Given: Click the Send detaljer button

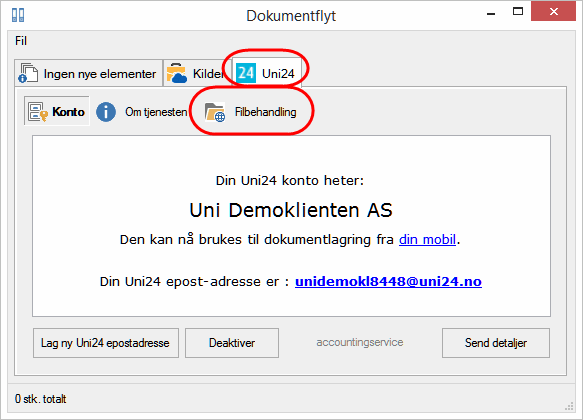Looking at the screenshot, I should 496,343.
